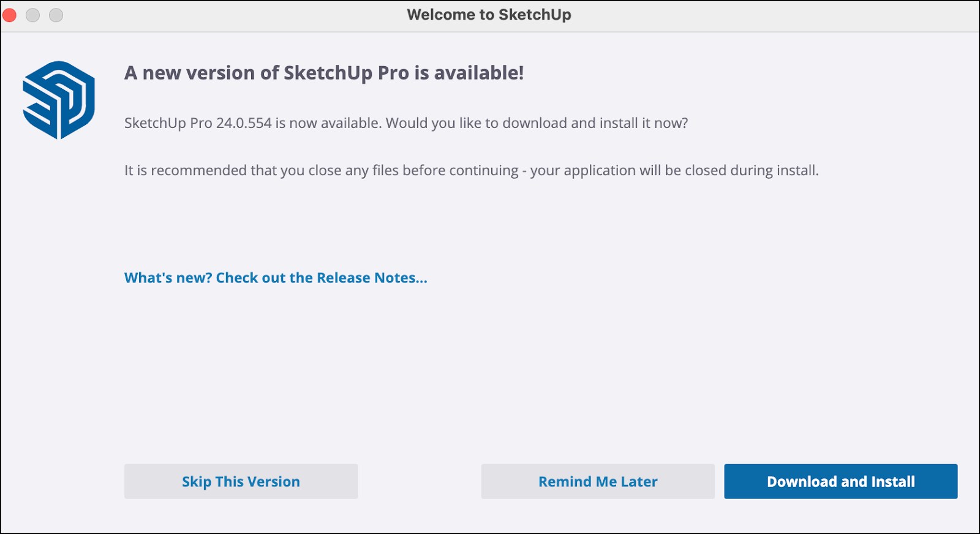The image size is (980, 534).
Task: Click the red close button
Action: point(10,15)
